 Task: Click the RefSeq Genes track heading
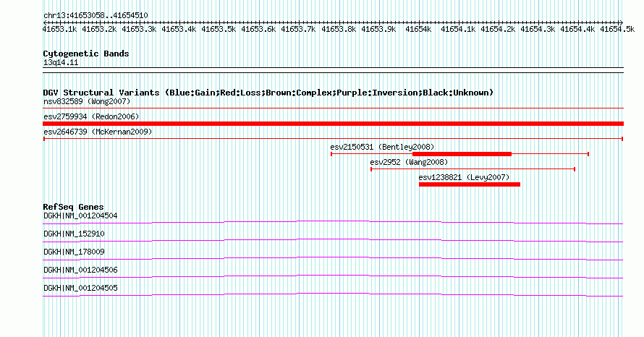point(74,207)
